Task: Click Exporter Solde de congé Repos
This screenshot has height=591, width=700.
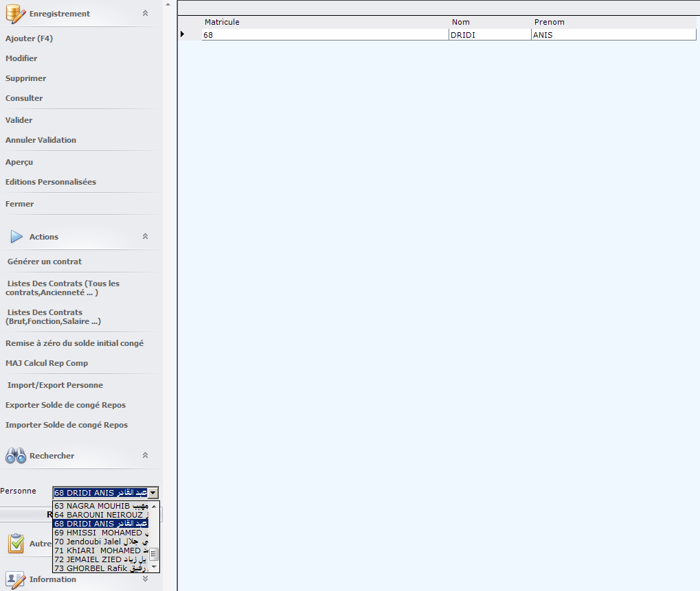Action: click(66, 405)
